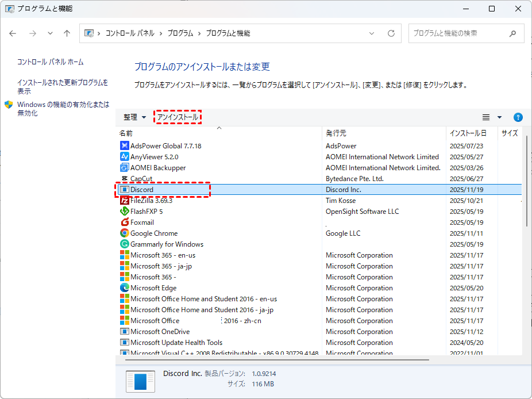Open the 整理 dropdown menu

click(135, 117)
